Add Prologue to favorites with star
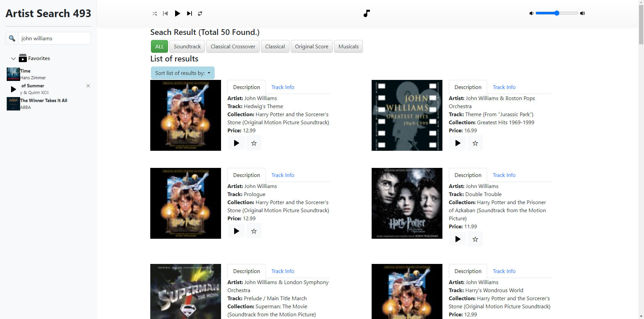 [x=254, y=231]
